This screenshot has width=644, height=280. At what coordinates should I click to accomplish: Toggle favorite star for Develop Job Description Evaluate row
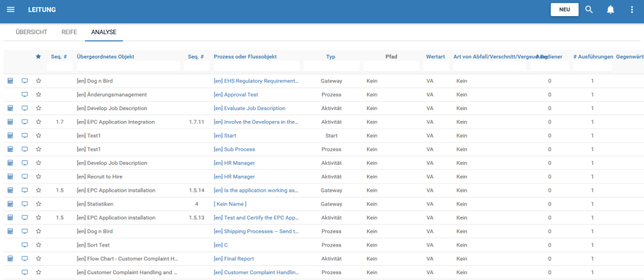point(39,108)
